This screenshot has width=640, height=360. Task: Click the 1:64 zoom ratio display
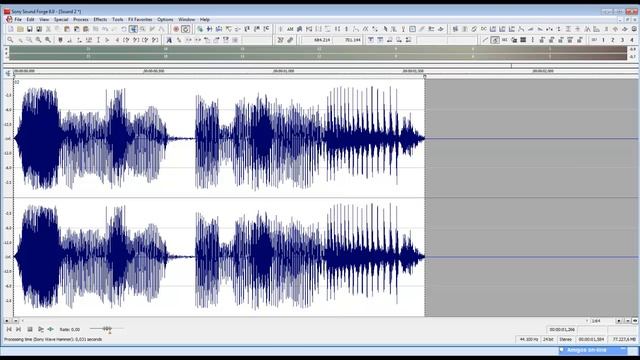click(596, 321)
